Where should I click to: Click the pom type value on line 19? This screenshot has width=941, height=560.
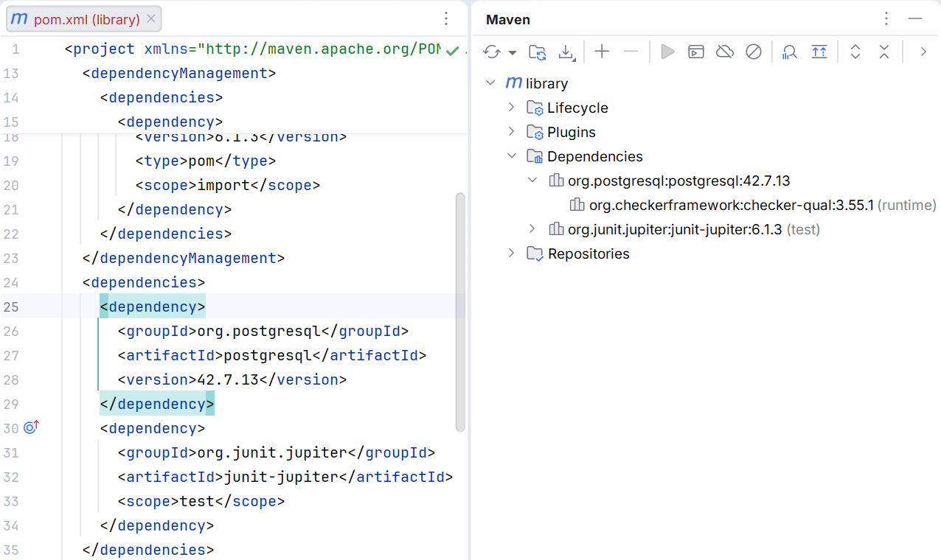tap(201, 161)
